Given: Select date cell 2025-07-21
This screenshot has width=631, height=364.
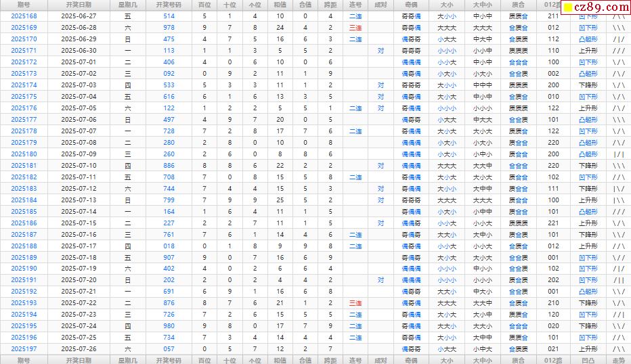Looking at the screenshot, I should 79,292.
